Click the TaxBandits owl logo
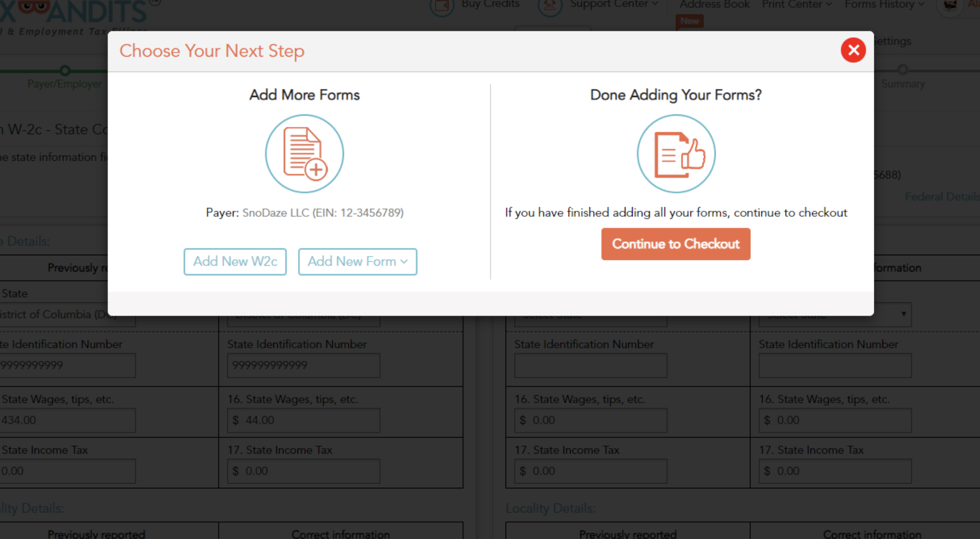 [x=34, y=6]
